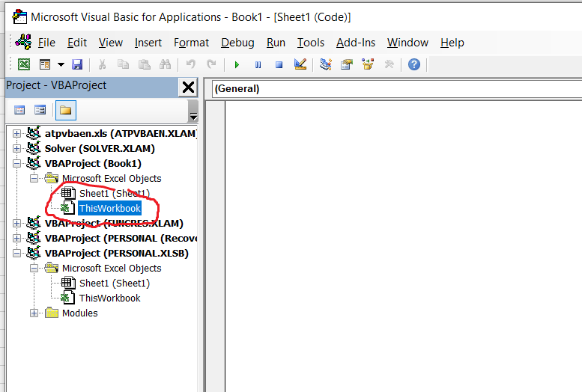Open the Insert menu
582x392 pixels.
148,43
